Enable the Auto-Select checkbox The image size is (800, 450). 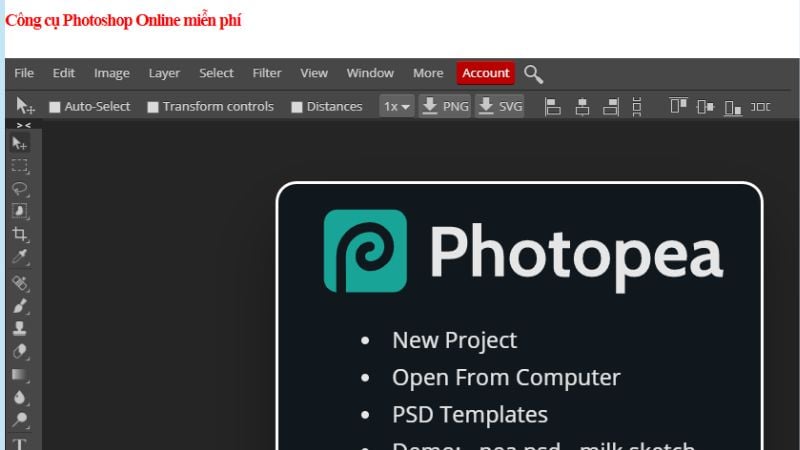tap(55, 107)
